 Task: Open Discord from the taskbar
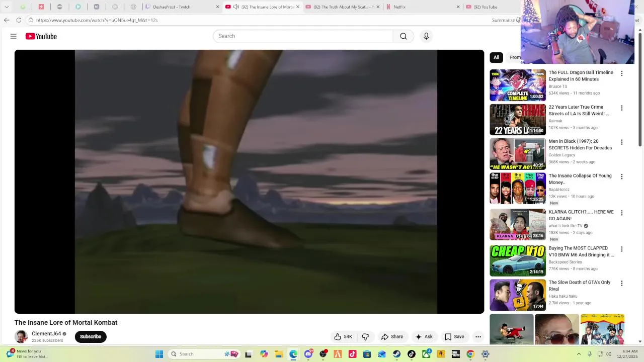pyautogui.click(x=308, y=354)
